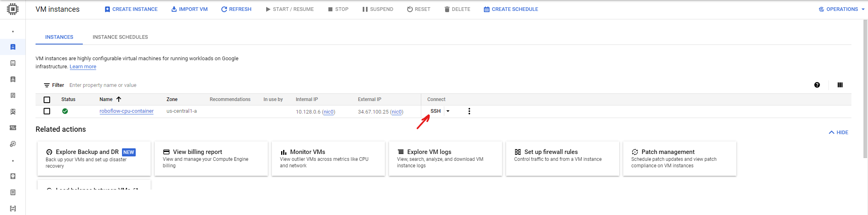Toggle the select-all instances checkbox
Image resolution: width=868 pixels, height=215 pixels.
[47, 99]
